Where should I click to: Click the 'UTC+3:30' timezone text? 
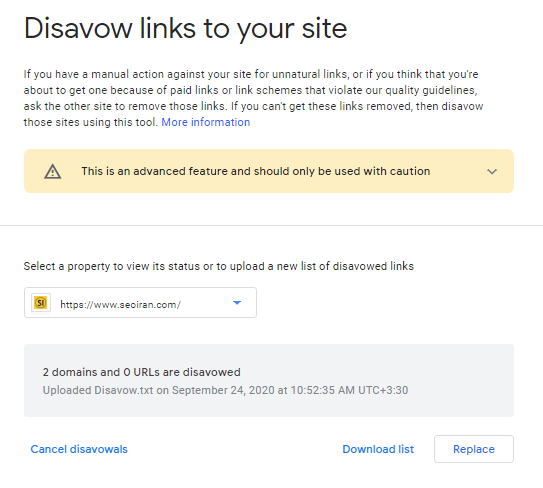click(383, 390)
